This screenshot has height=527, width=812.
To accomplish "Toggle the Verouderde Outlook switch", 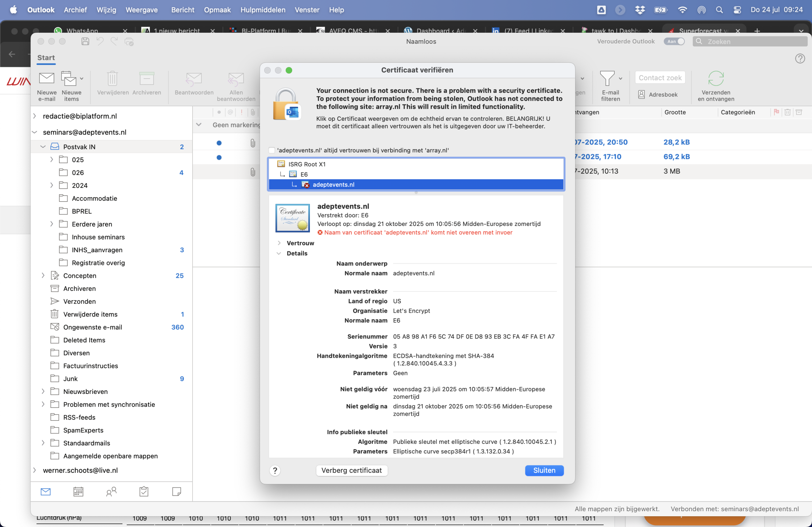I will point(674,41).
